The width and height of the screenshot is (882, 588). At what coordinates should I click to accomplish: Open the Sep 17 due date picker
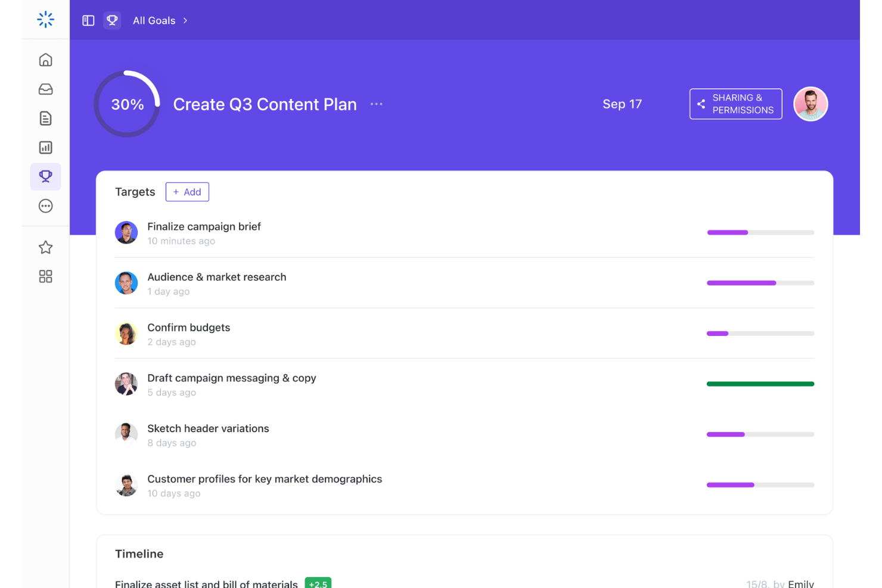point(622,104)
